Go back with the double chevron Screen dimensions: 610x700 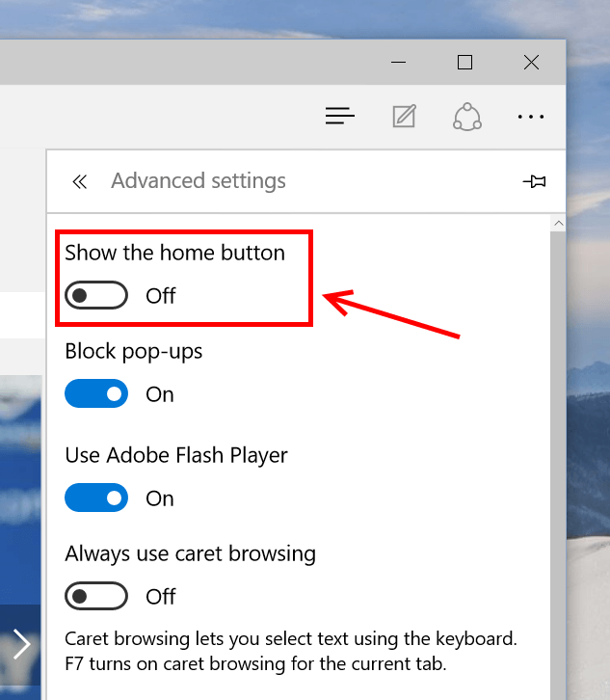tap(80, 181)
